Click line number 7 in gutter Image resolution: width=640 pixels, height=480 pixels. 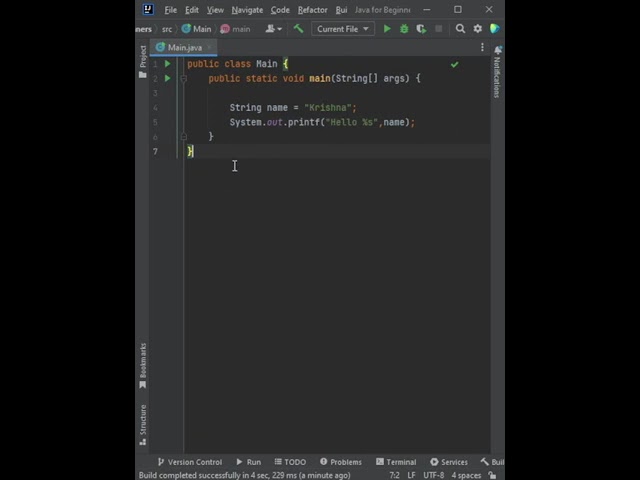click(156, 151)
